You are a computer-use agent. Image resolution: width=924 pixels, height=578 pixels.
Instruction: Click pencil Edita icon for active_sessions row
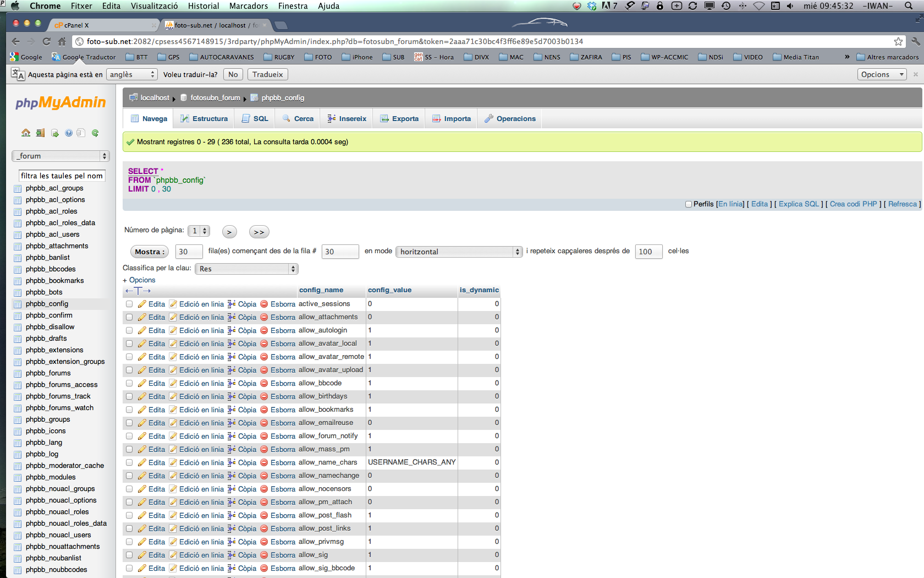tap(142, 304)
